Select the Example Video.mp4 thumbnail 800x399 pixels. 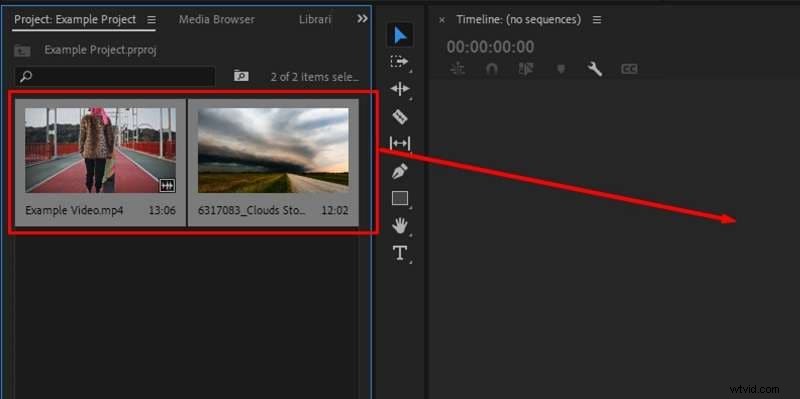[101, 150]
